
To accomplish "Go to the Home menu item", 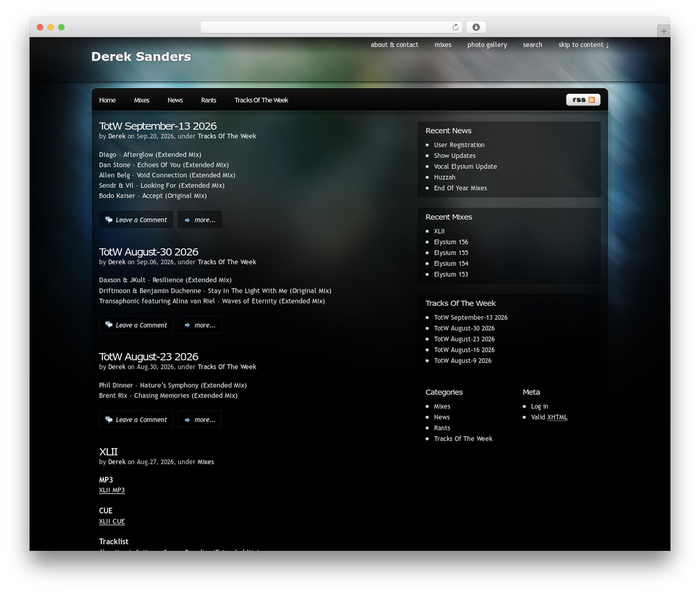I will [107, 100].
